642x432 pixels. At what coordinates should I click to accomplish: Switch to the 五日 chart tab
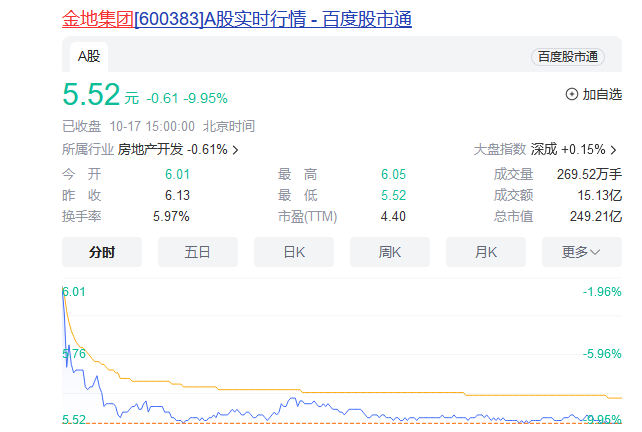(x=198, y=252)
